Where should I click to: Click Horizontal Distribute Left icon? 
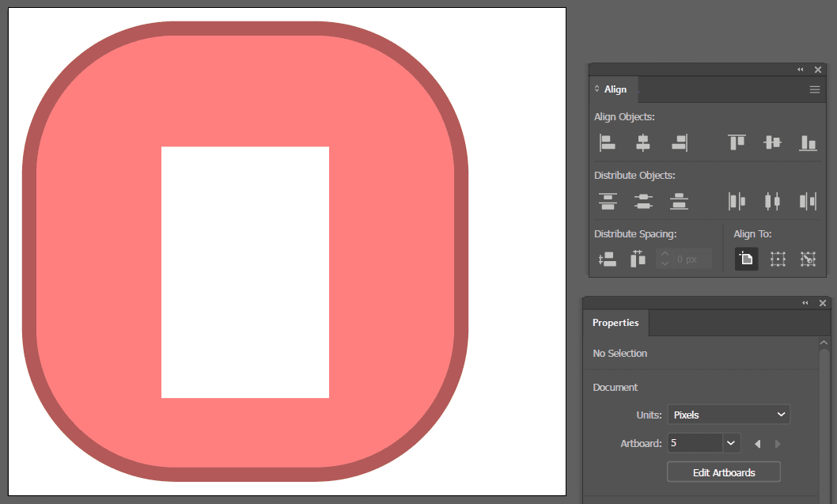pyautogui.click(x=737, y=201)
